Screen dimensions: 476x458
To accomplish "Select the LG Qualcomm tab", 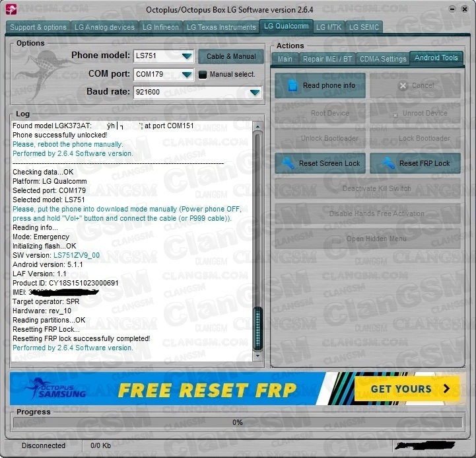I will (286, 26).
